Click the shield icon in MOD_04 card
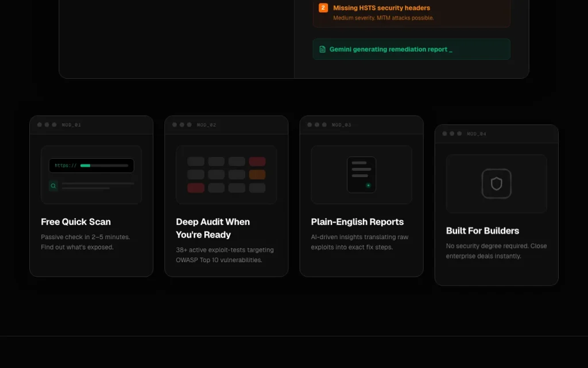The width and height of the screenshot is (588, 368). (496, 183)
